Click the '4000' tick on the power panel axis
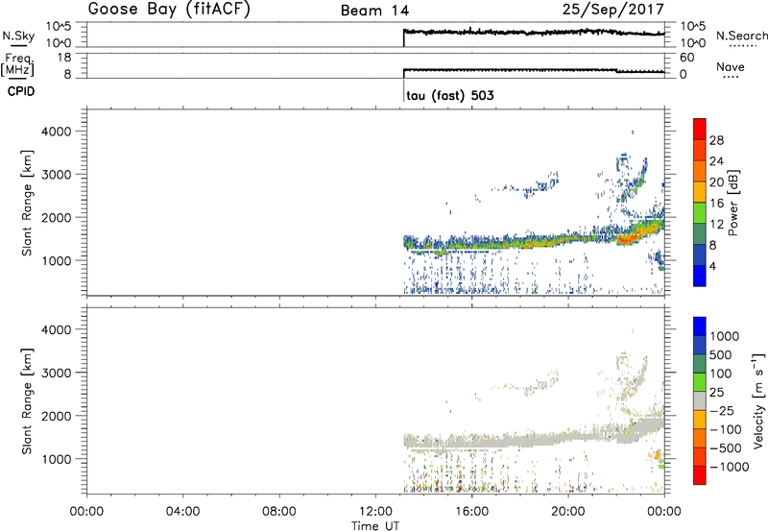The height and width of the screenshot is (532, 768). 57,132
